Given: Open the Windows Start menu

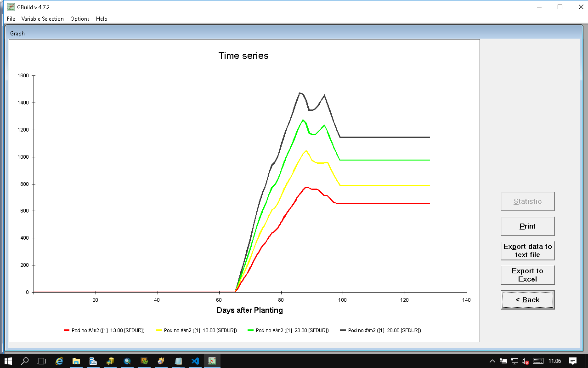Looking at the screenshot, I should (8, 361).
